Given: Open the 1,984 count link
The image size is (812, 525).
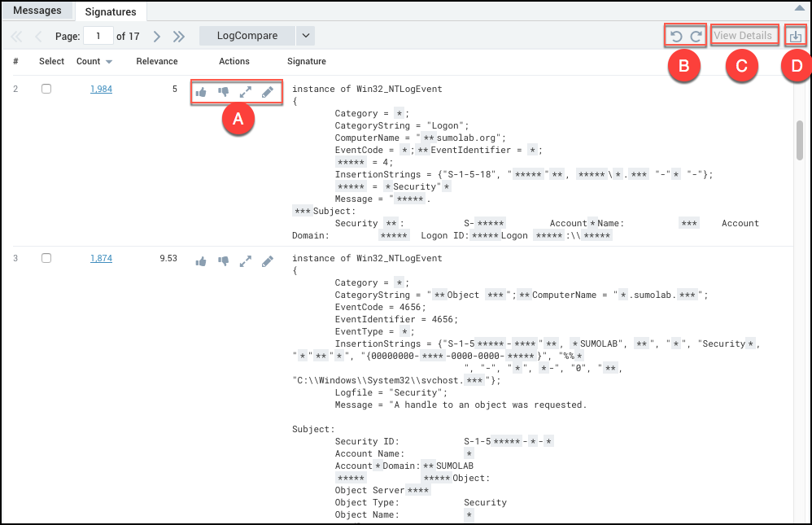Looking at the screenshot, I should pos(101,89).
